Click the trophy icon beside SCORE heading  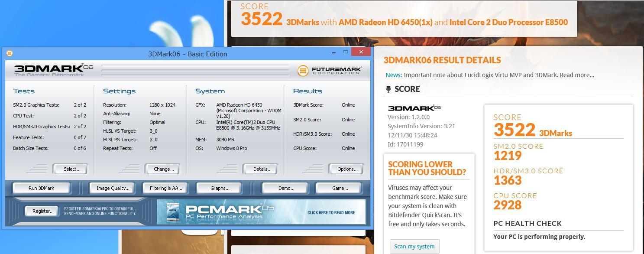point(388,89)
